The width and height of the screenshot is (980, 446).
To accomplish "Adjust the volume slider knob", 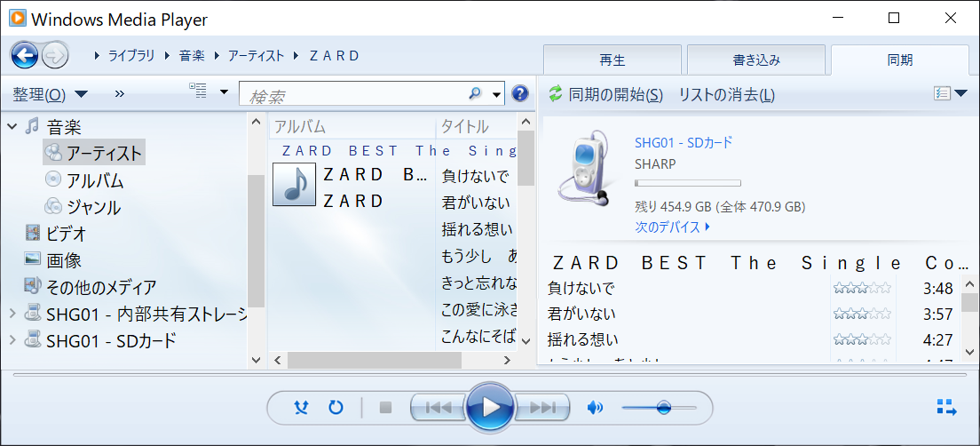I will (x=664, y=408).
